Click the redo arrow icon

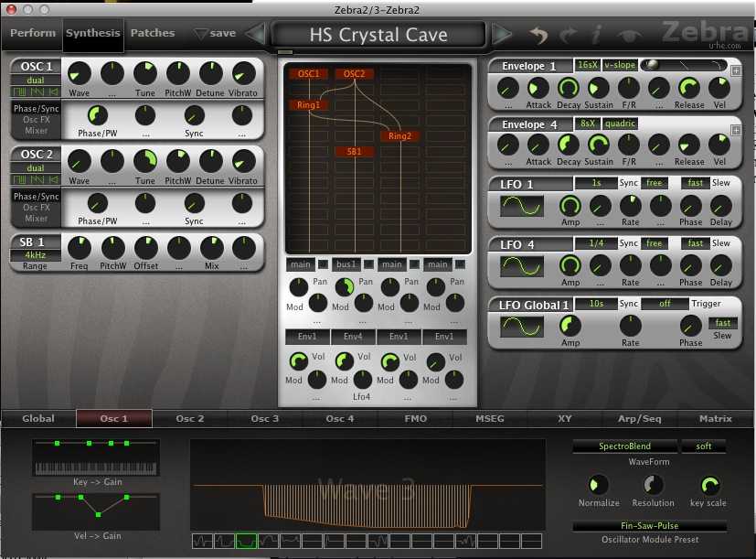tap(568, 35)
